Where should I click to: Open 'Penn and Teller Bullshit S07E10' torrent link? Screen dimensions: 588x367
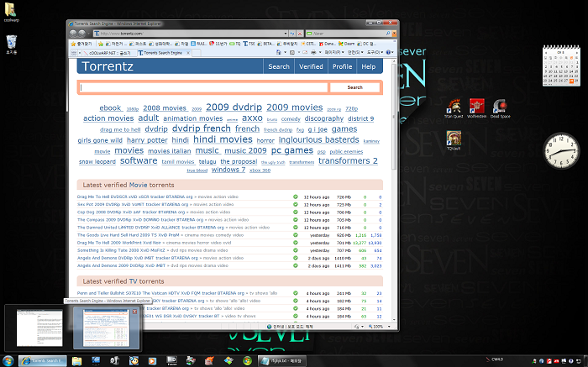pos(160,293)
